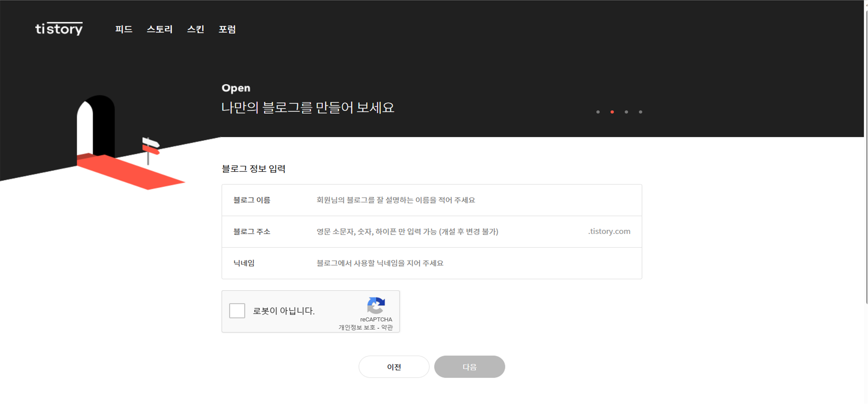Check the 로봇이 아닙니다 checkbox
The width and height of the screenshot is (868, 404).
(237, 310)
